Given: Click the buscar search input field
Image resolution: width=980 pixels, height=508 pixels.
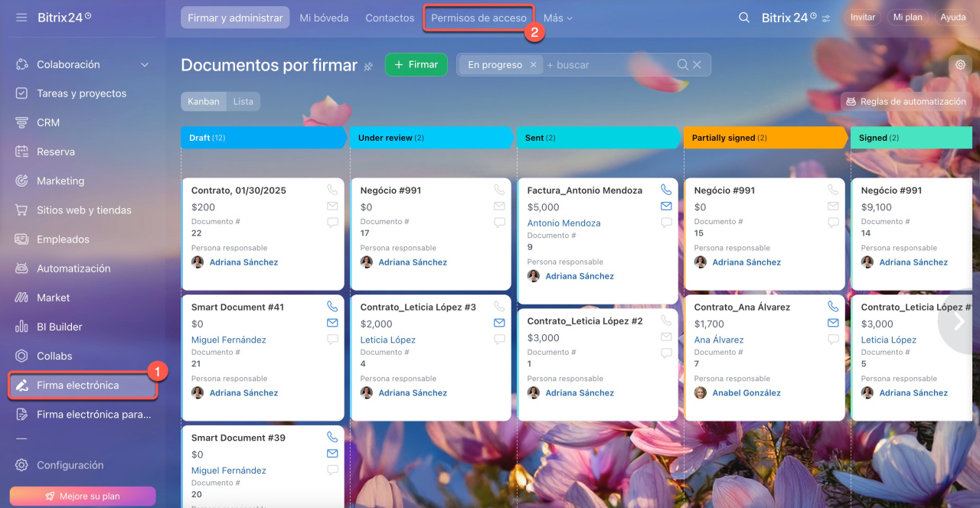Looking at the screenshot, I should click(x=609, y=65).
